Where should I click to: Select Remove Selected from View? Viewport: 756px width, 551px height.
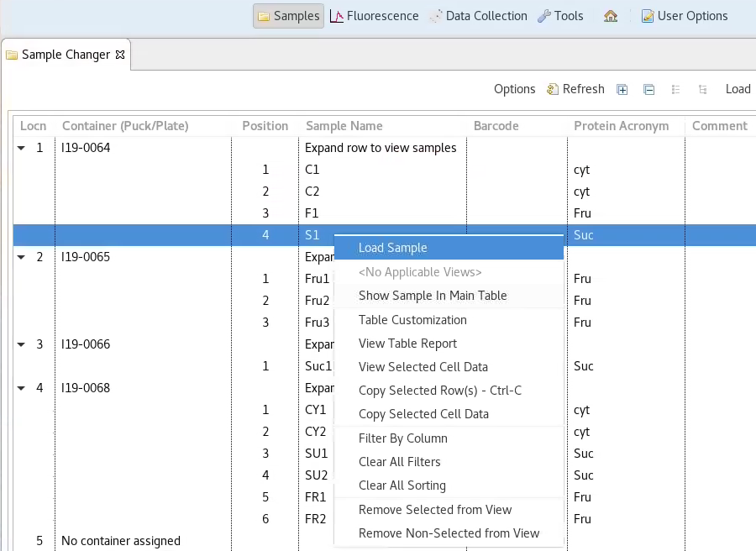click(449, 510)
